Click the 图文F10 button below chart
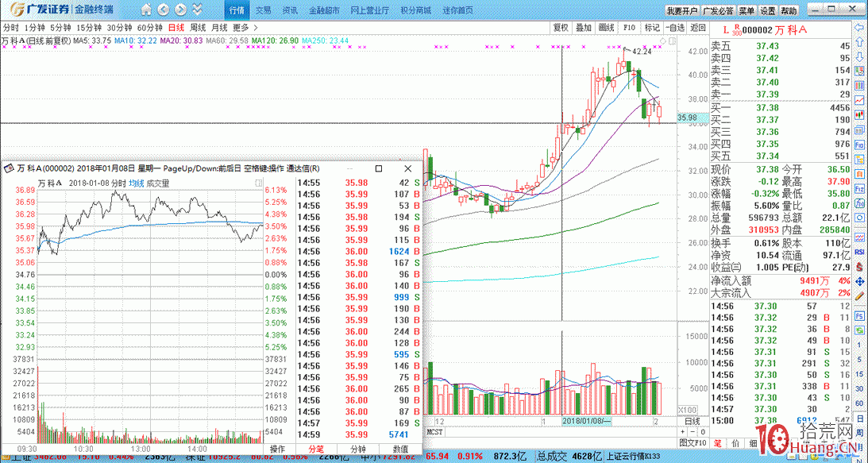Image resolution: width=868 pixels, height=463 pixels. (693, 443)
